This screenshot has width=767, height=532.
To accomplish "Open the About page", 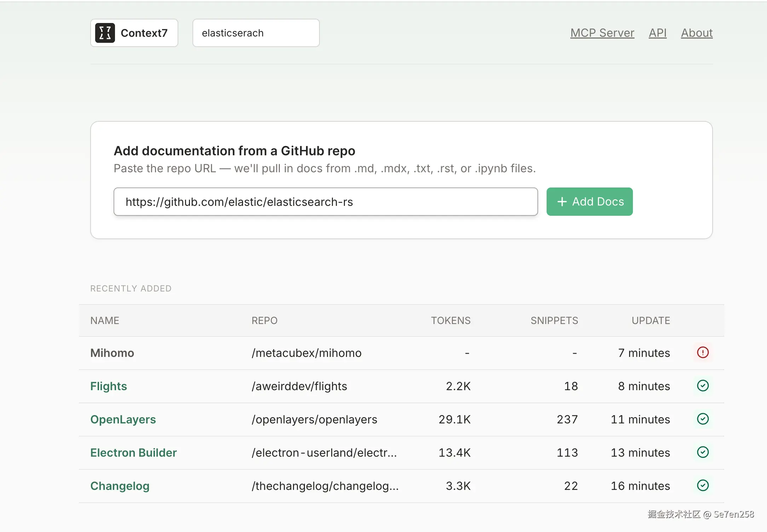I will (x=697, y=33).
